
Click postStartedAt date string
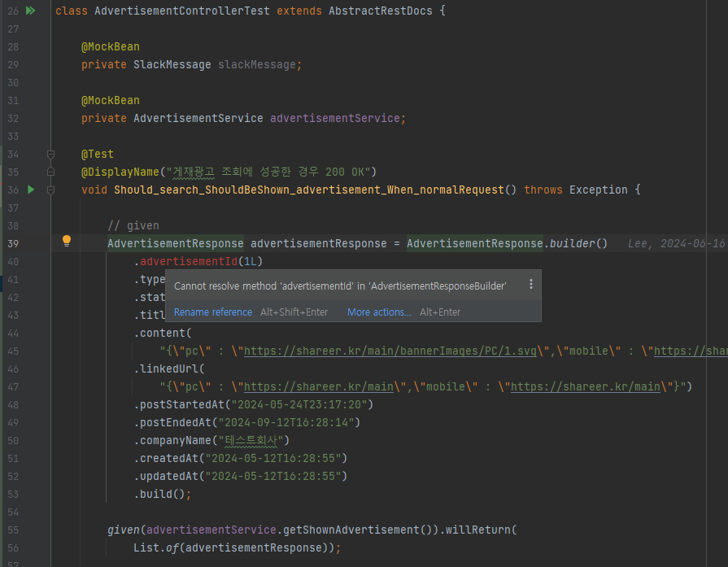click(x=303, y=404)
